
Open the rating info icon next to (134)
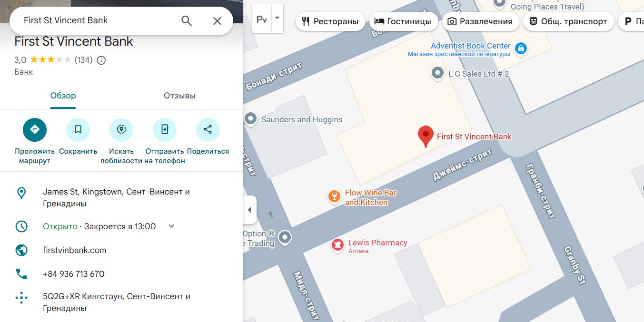[101, 60]
